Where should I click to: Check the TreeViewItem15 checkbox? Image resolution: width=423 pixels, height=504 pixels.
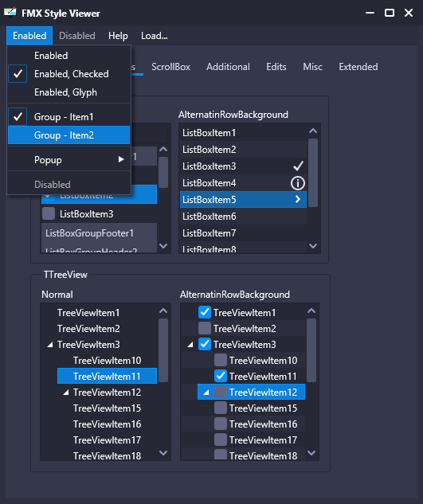click(x=221, y=408)
